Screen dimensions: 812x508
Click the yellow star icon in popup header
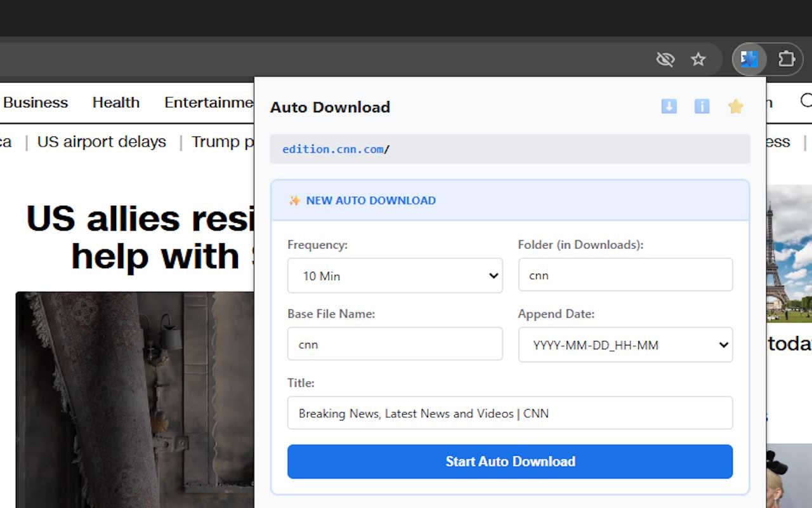coord(735,107)
